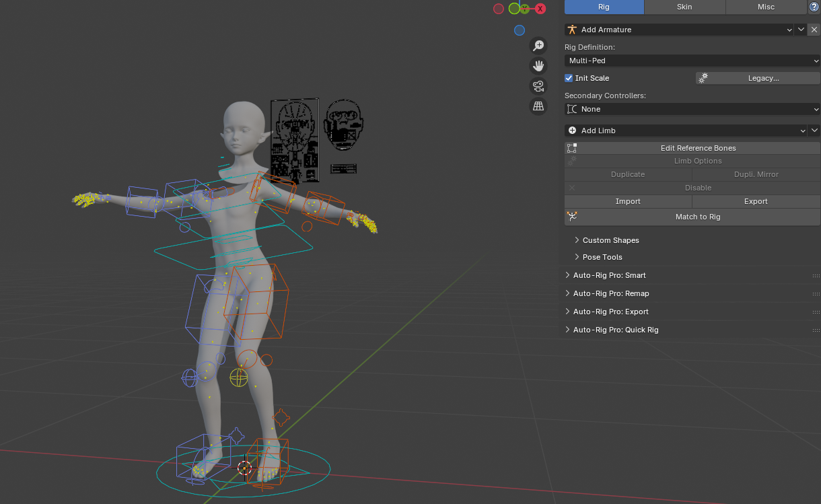Select the hand pan viewport icon

coord(538,65)
